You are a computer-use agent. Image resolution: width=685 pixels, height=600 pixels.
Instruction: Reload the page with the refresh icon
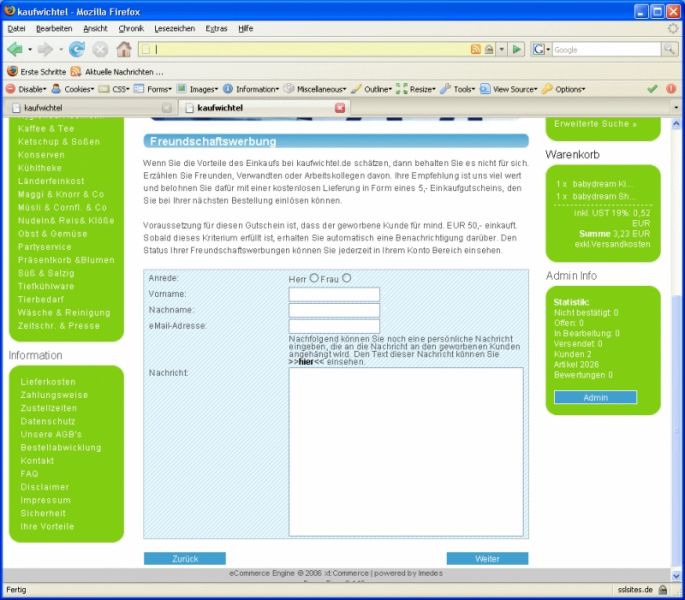point(77,49)
